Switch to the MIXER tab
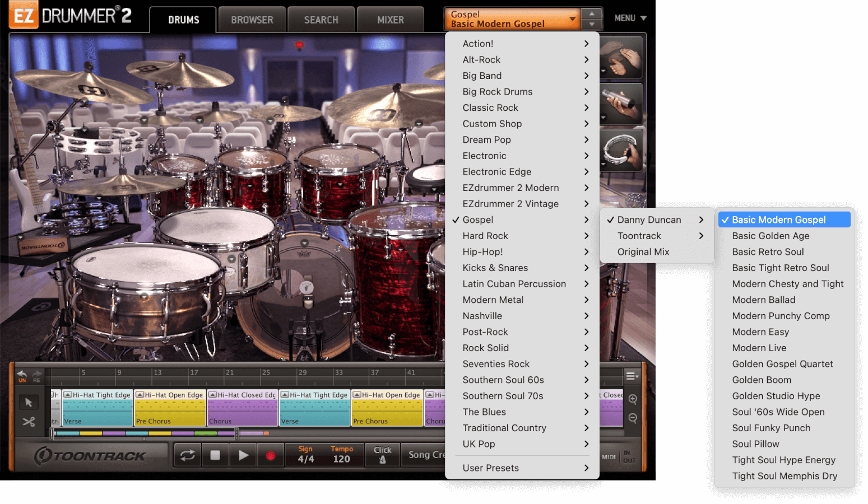The height and width of the screenshot is (504, 868). [x=391, y=20]
